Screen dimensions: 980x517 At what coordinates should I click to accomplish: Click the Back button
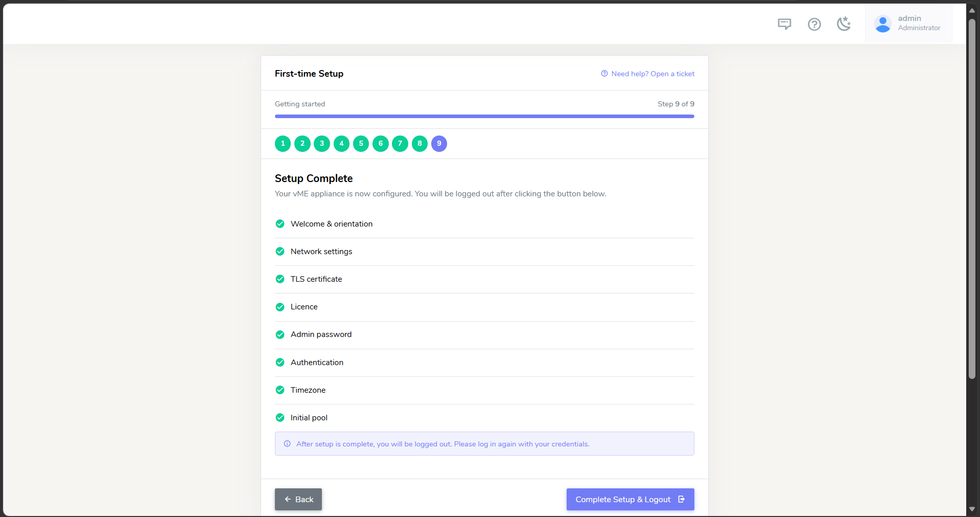[298, 499]
